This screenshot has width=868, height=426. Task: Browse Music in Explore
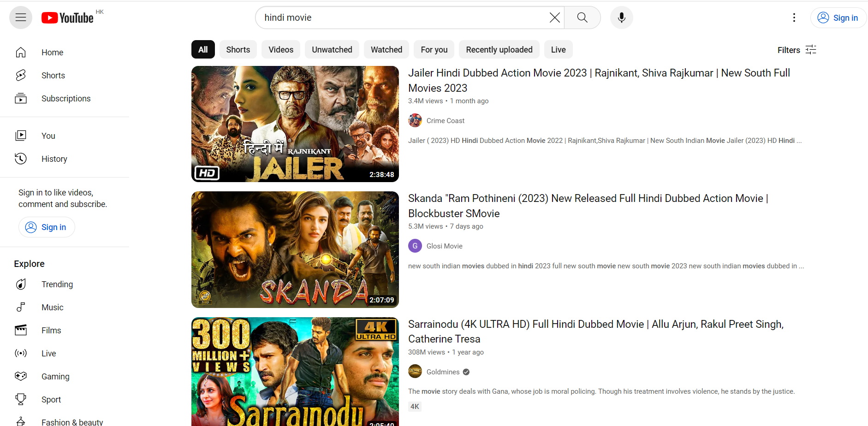(65, 308)
